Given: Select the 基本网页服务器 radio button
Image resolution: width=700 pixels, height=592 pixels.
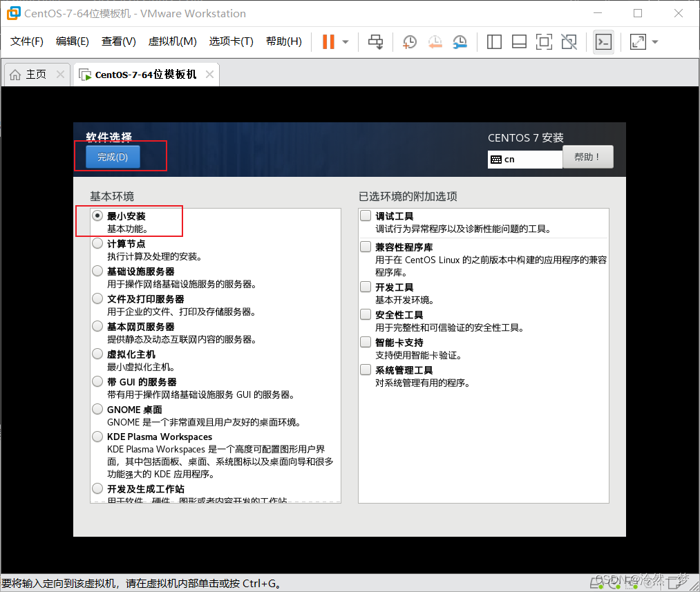Looking at the screenshot, I should tap(97, 327).
